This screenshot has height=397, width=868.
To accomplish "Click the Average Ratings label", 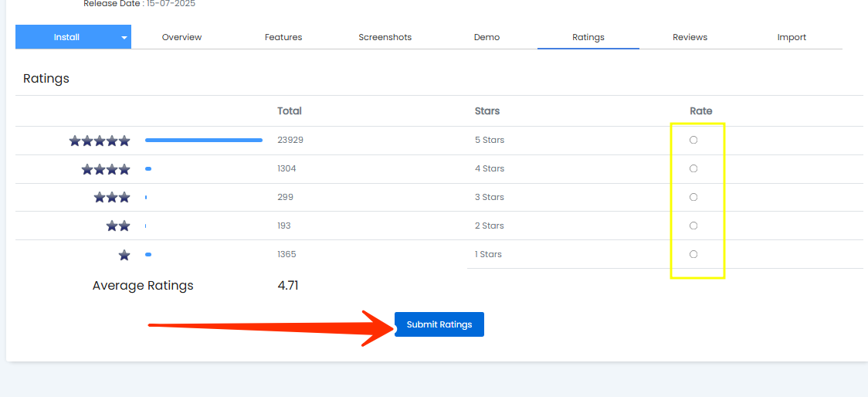I will 143,286.
